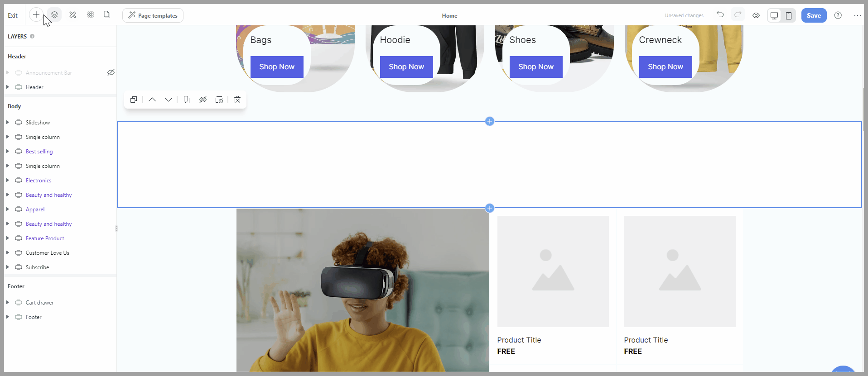Click the Layers info icon

pyautogui.click(x=32, y=36)
